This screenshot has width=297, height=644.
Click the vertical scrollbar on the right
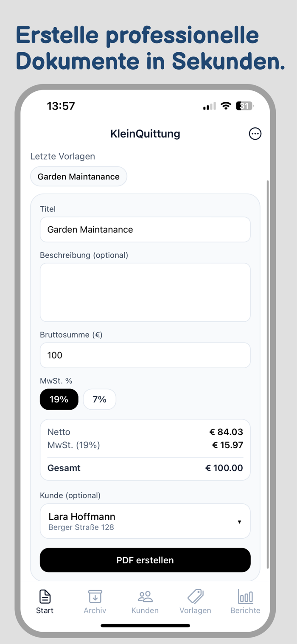coord(267,374)
